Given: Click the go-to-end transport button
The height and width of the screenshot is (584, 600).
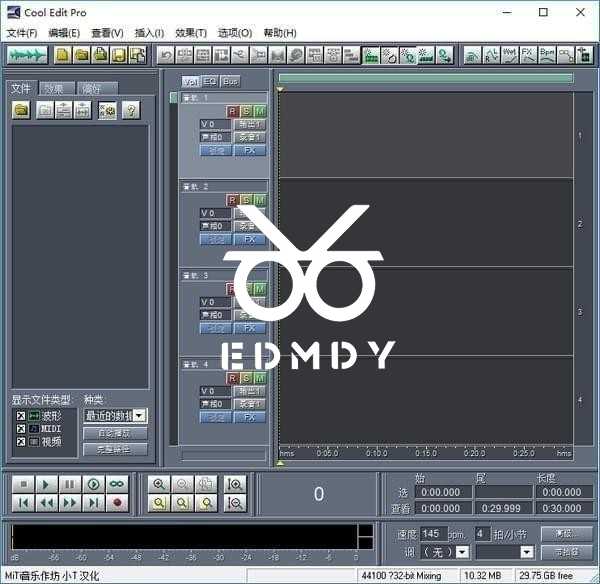Looking at the screenshot, I should [93, 502].
